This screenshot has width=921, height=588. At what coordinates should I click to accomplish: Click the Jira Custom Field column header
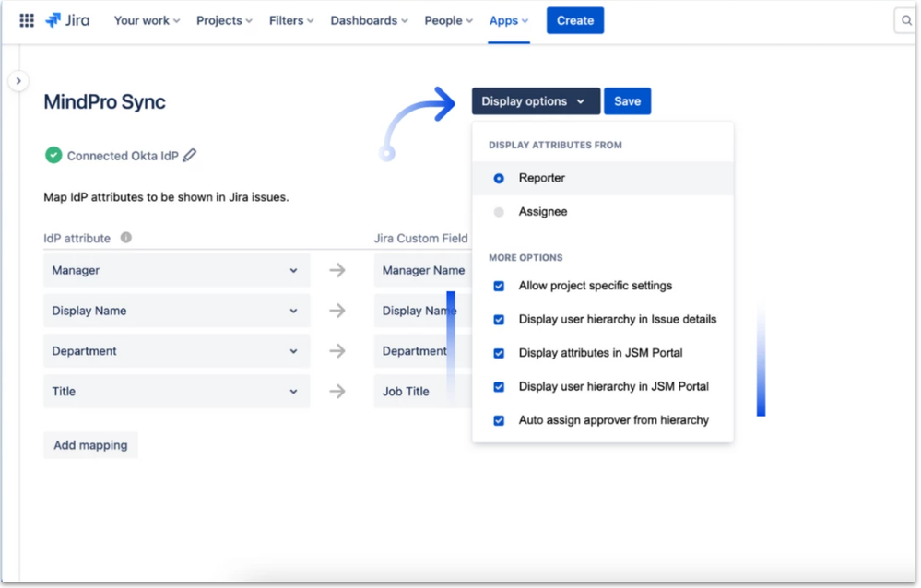pyautogui.click(x=420, y=238)
